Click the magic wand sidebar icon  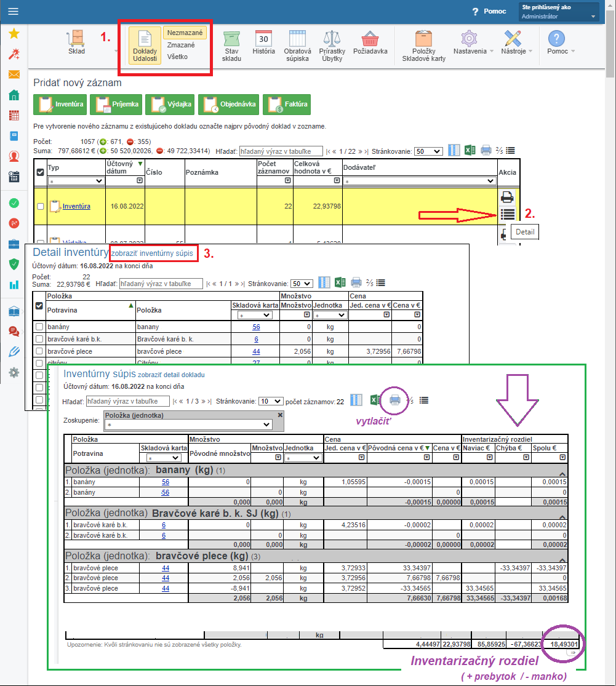click(x=14, y=54)
